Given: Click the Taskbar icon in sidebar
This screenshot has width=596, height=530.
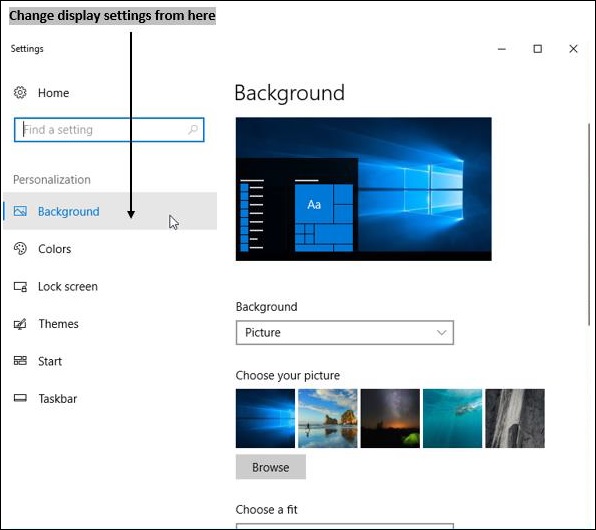Looking at the screenshot, I should coord(20,398).
